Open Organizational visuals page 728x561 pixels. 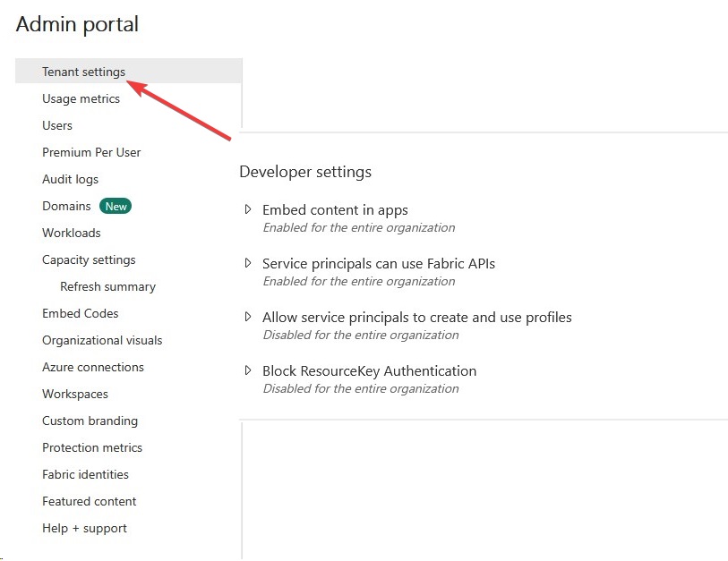102,340
